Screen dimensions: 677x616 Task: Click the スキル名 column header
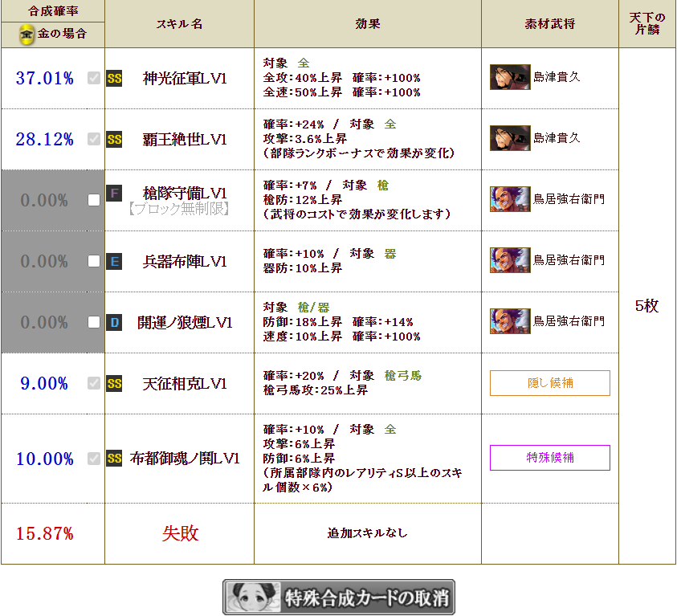[x=179, y=24]
